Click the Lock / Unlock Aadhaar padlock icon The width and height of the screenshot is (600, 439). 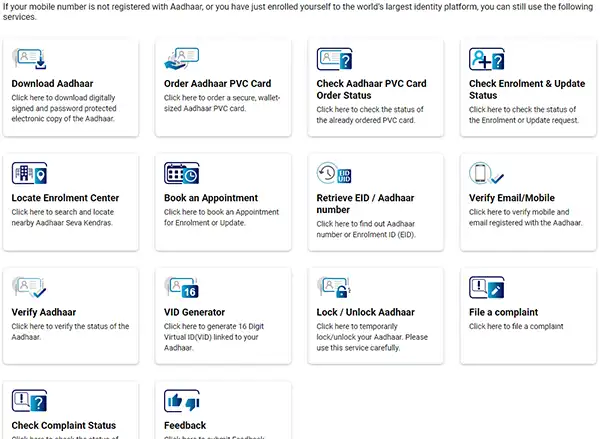(334, 287)
